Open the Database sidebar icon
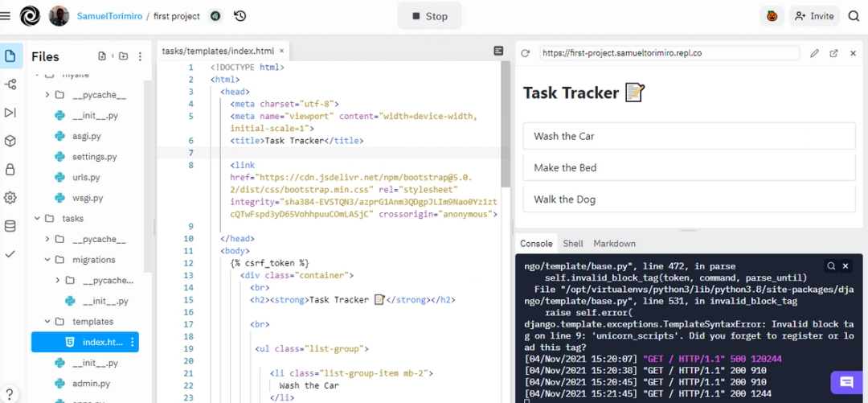This screenshot has width=868, height=403. 10,225
